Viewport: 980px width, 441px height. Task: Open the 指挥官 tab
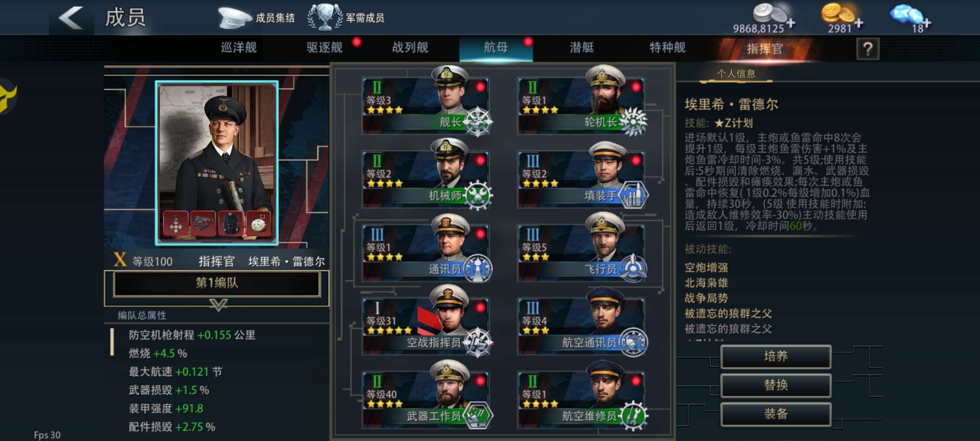765,49
